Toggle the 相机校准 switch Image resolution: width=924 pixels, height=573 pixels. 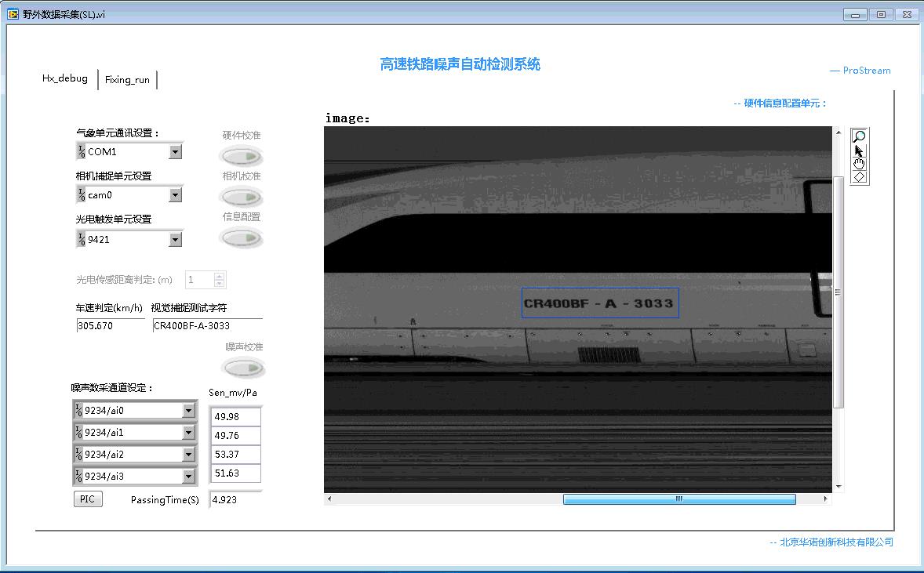click(241, 197)
